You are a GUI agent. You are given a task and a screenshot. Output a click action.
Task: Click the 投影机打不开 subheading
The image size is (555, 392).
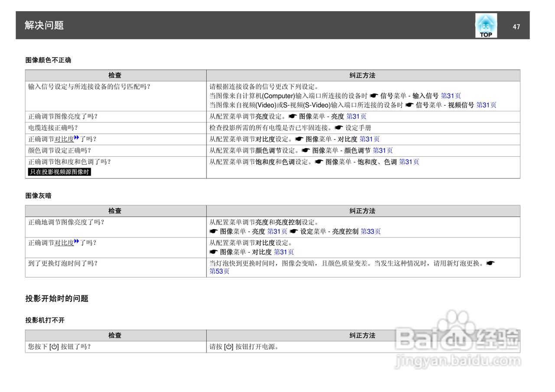45,321
